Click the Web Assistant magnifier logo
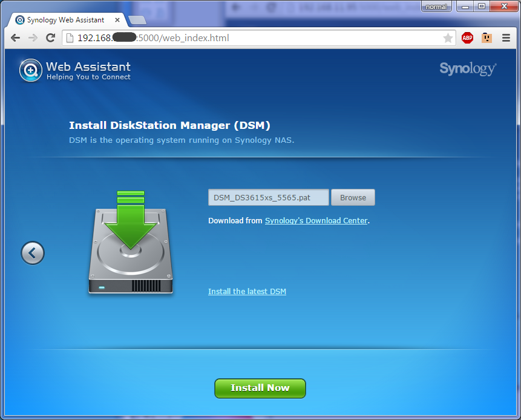 [30, 70]
